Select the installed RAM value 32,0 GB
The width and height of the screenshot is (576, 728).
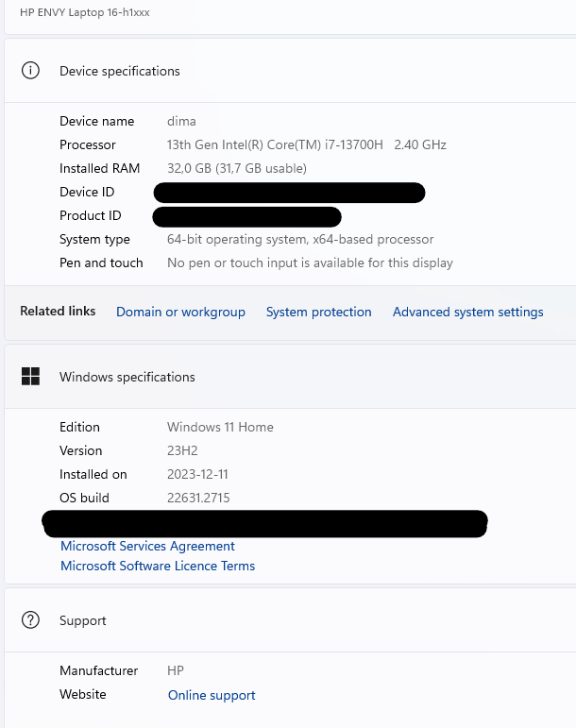[237, 168]
